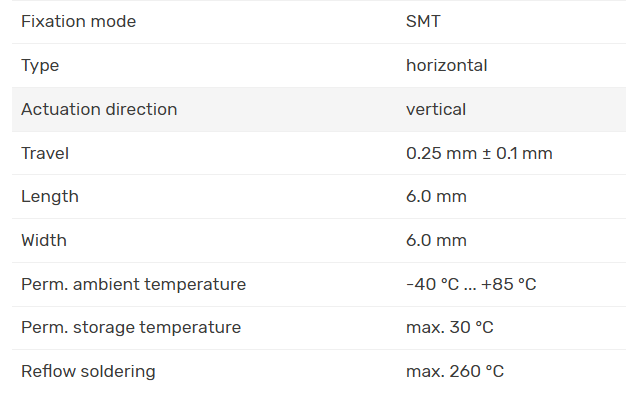Click the '0.25 mm' travel distance
The width and height of the screenshot is (626, 407).
point(438,153)
